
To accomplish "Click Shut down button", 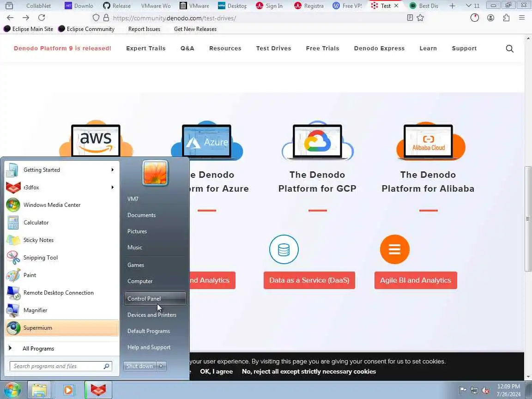I will point(140,366).
